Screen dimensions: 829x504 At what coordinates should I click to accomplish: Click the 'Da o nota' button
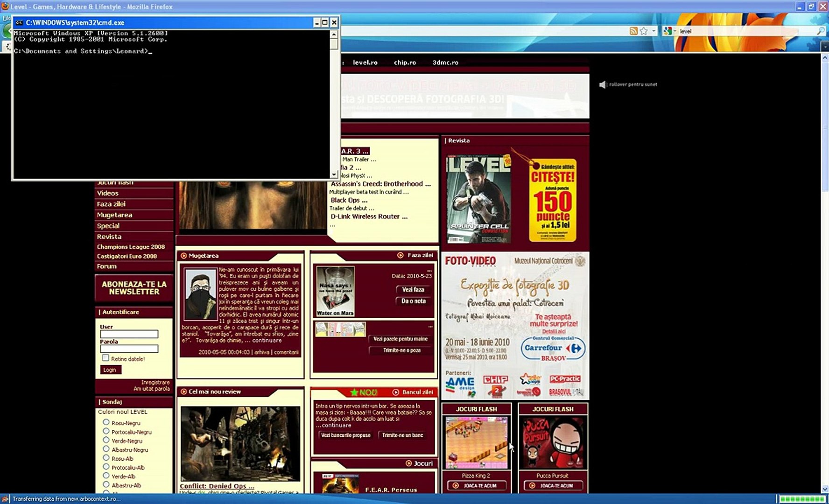click(413, 301)
